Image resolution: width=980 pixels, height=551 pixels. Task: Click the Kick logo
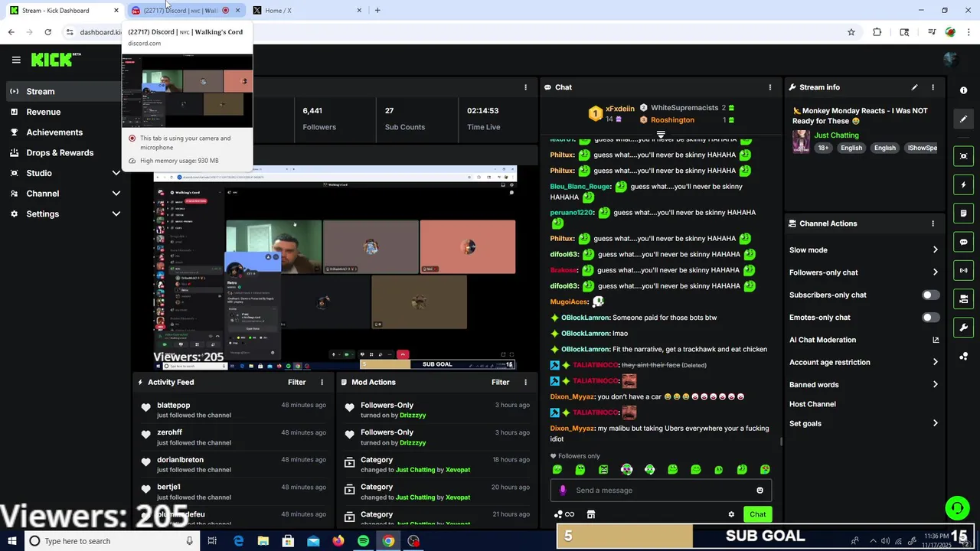[x=56, y=60]
